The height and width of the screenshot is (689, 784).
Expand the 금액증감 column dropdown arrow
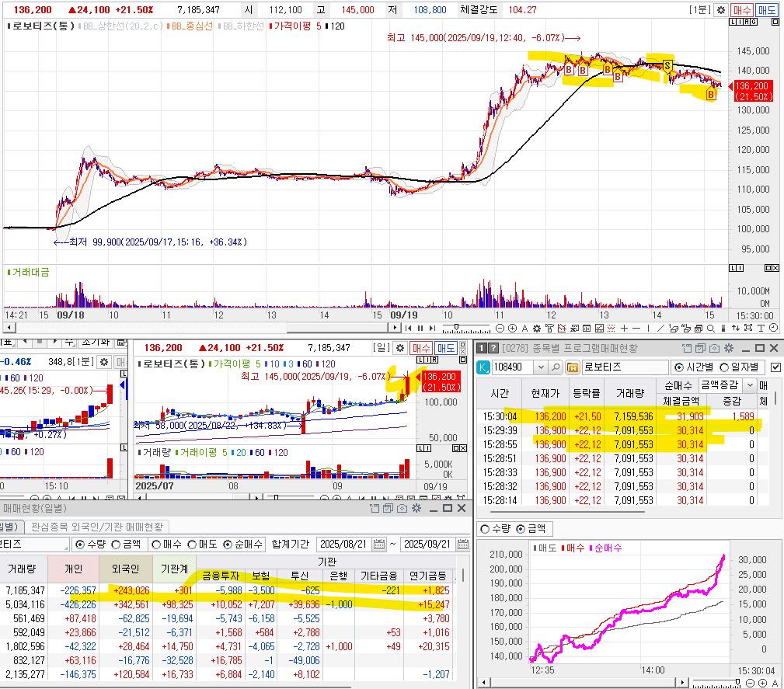(x=749, y=385)
